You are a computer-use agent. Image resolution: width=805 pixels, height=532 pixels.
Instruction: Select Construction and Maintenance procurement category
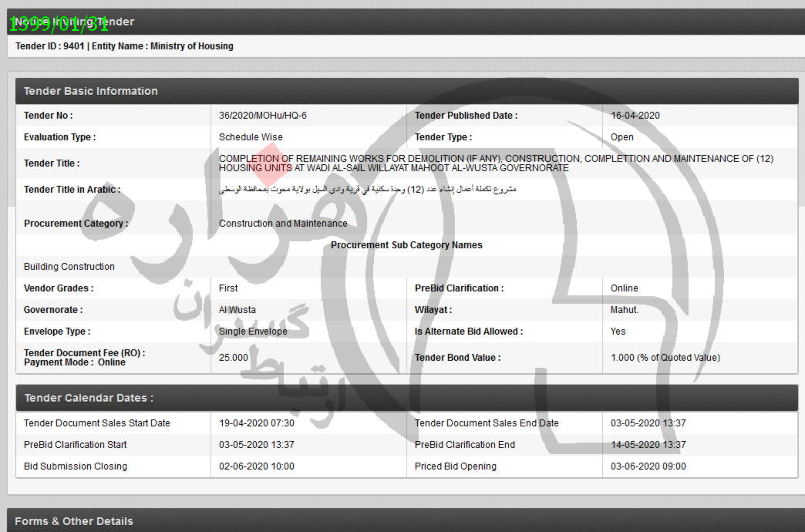(x=283, y=224)
